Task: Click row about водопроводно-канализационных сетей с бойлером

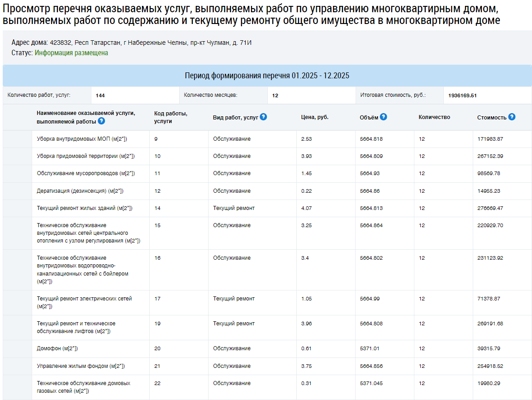Action: coord(267,270)
